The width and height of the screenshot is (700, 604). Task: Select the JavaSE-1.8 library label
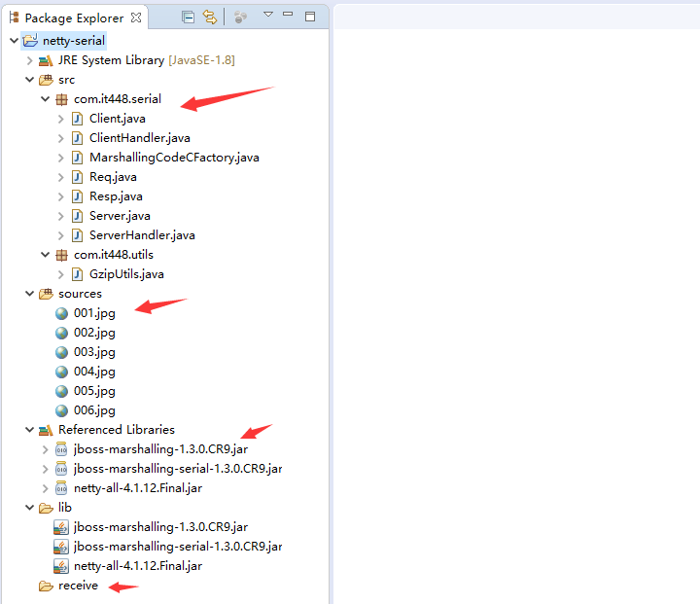(x=201, y=60)
